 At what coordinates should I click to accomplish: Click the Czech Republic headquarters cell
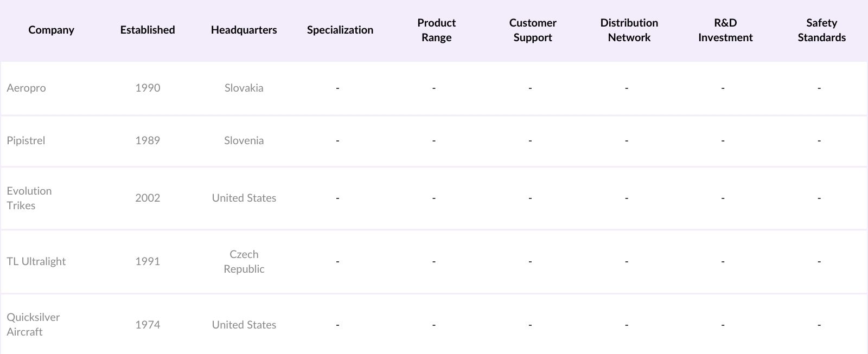244,261
